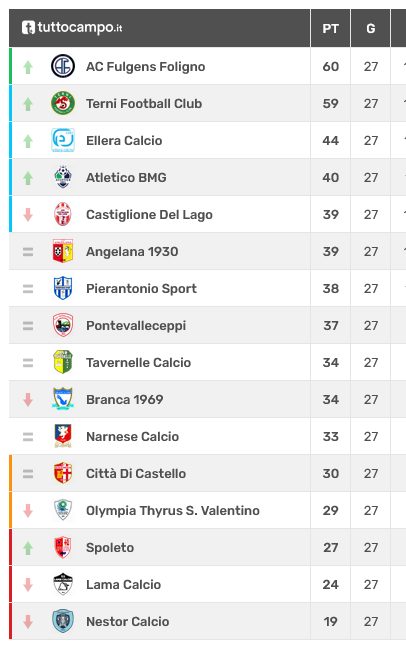Click the Nestor Calcio crest icon
The height and width of the screenshot is (651, 406).
(63, 621)
